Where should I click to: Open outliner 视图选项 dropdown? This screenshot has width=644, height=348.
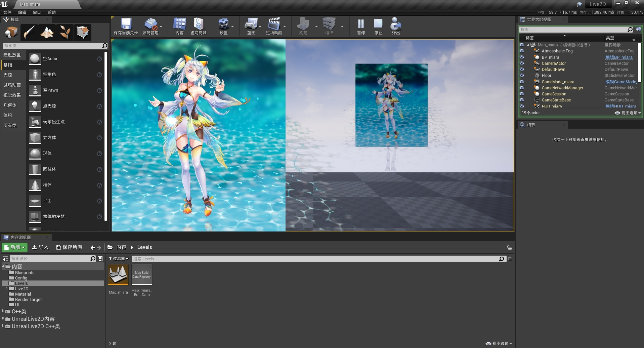(628, 113)
